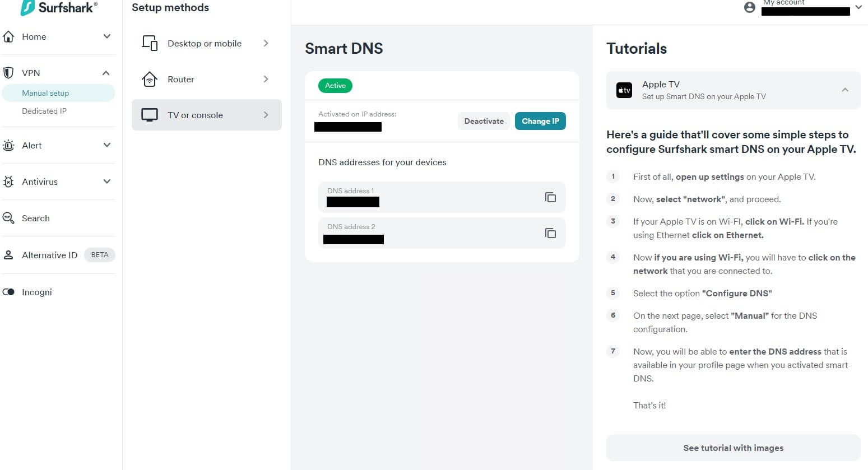Click the Alternative ID person icon
868x470 pixels.
(8, 255)
